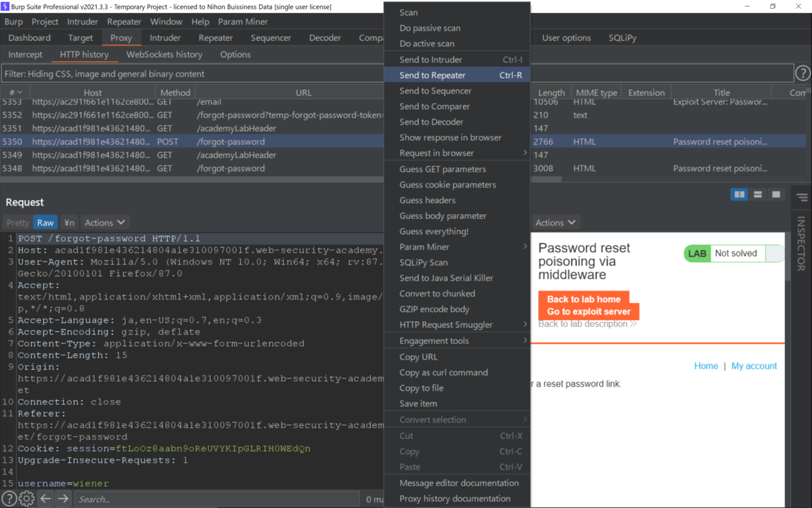
Task: Open search settings gear icon
Action: [x=26, y=499]
